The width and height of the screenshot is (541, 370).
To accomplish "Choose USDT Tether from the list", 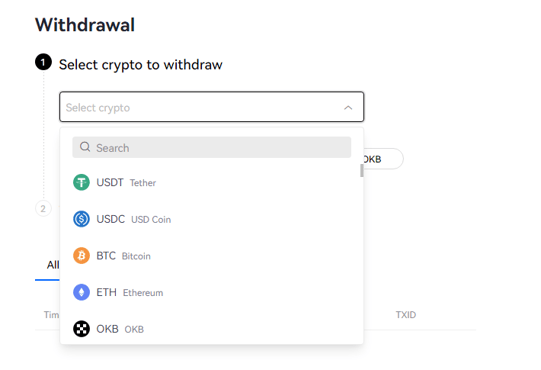I will click(x=212, y=182).
